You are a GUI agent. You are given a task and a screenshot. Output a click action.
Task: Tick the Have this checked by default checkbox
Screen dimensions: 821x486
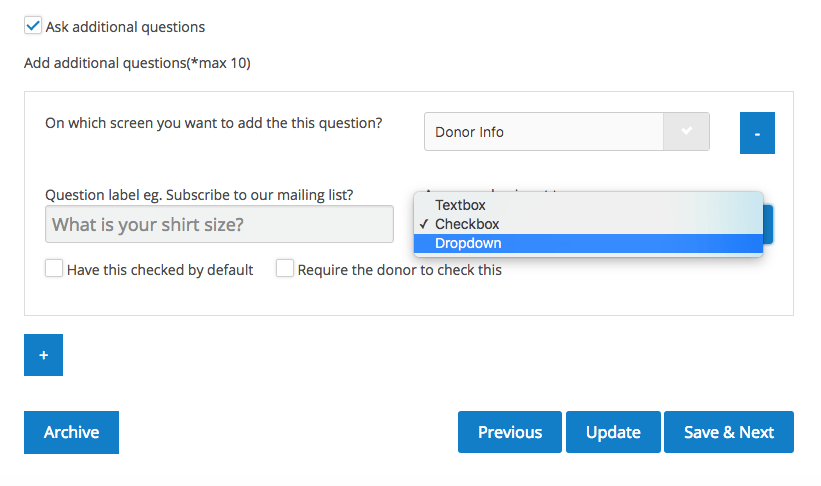coord(54,269)
